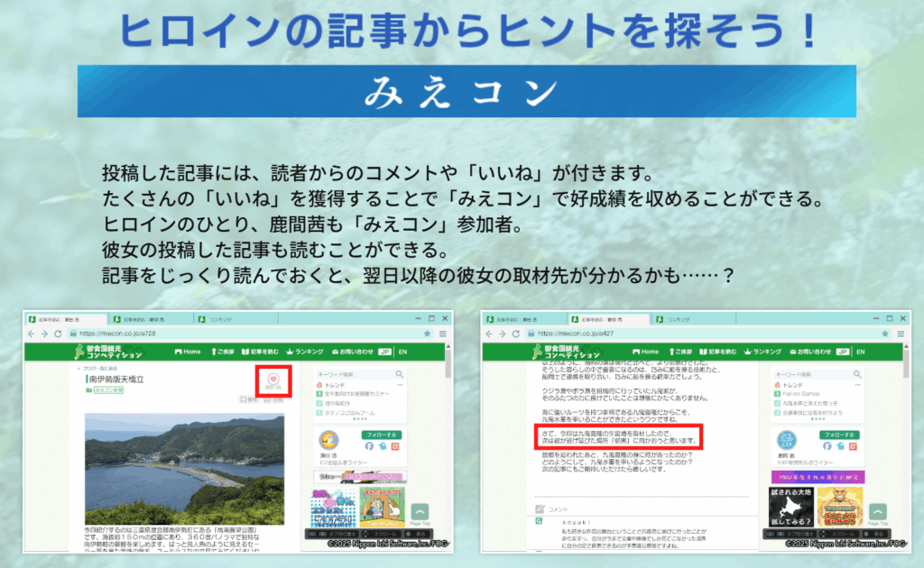This screenshot has width=924, height=568.
Task: Open タケノコごはんブーム trend item
Action: tap(350, 413)
